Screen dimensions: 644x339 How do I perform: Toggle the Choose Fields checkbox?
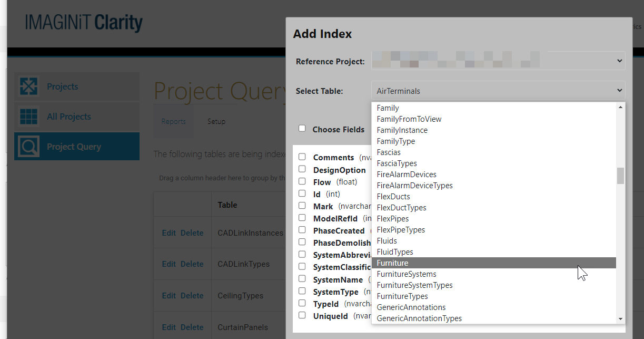[302, 128]
